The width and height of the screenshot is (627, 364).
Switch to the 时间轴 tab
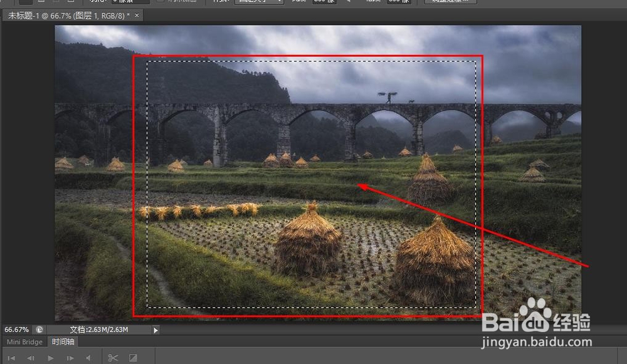coord(63,341)
